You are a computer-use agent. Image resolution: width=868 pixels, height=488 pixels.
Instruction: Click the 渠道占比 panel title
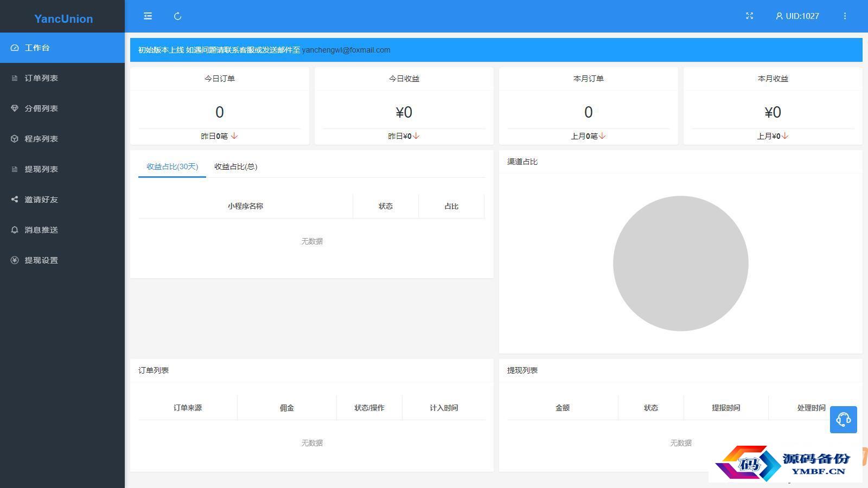point(522,162)
